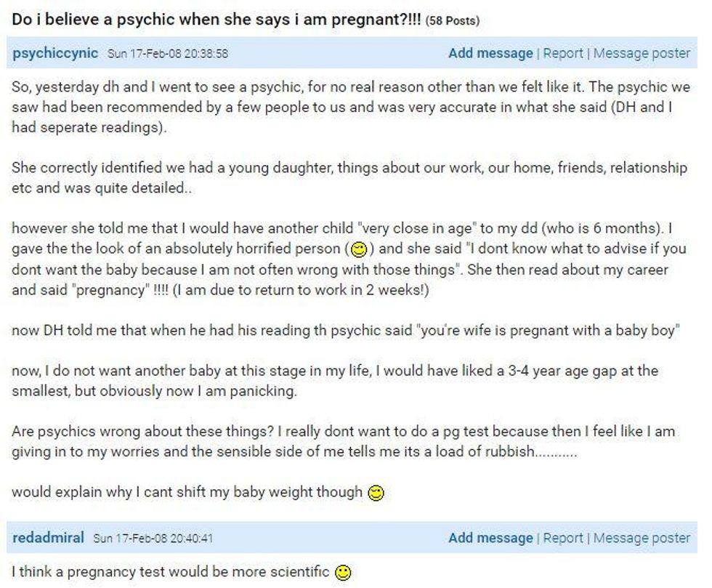Viewport: 712px width, 588px height.
Task: Click the paragraph starting "She correctly identified"
Action: point(349,177)
